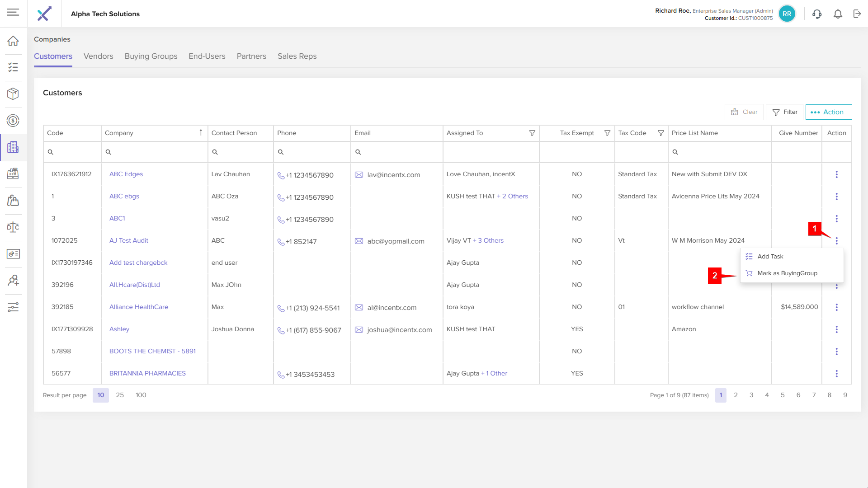This screenshot has width=868, height=488.
Task: Set results per page to 25
Action: click(120, 395)
